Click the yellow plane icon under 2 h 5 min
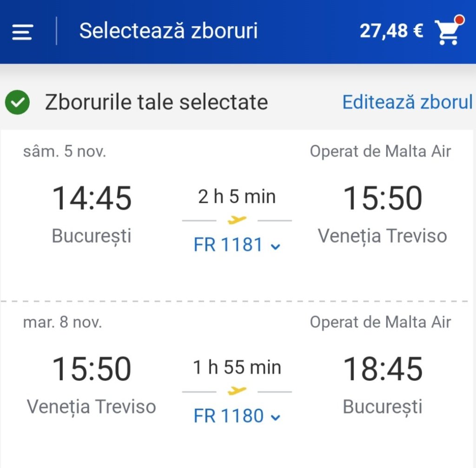This screenshot has height=468, width=476. coord(237,220)
